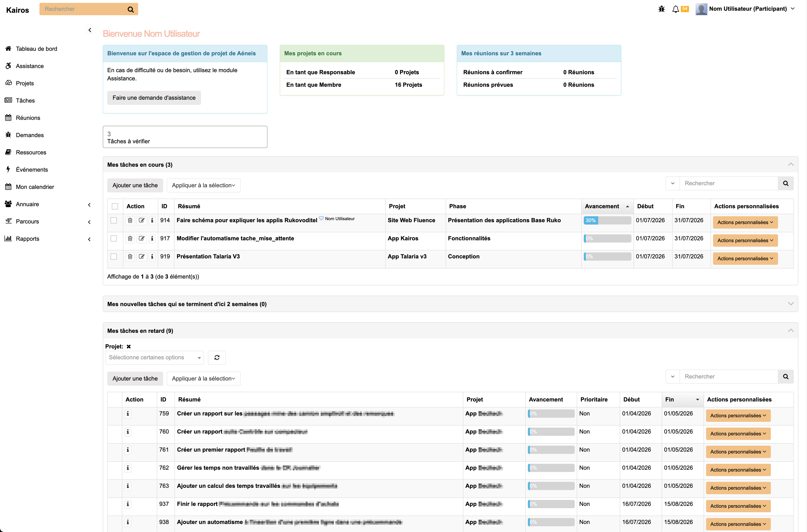This screenshot has height=532, width=807.
Task: Open Mon calendrier in the sidebar
Action: (35, 187)
